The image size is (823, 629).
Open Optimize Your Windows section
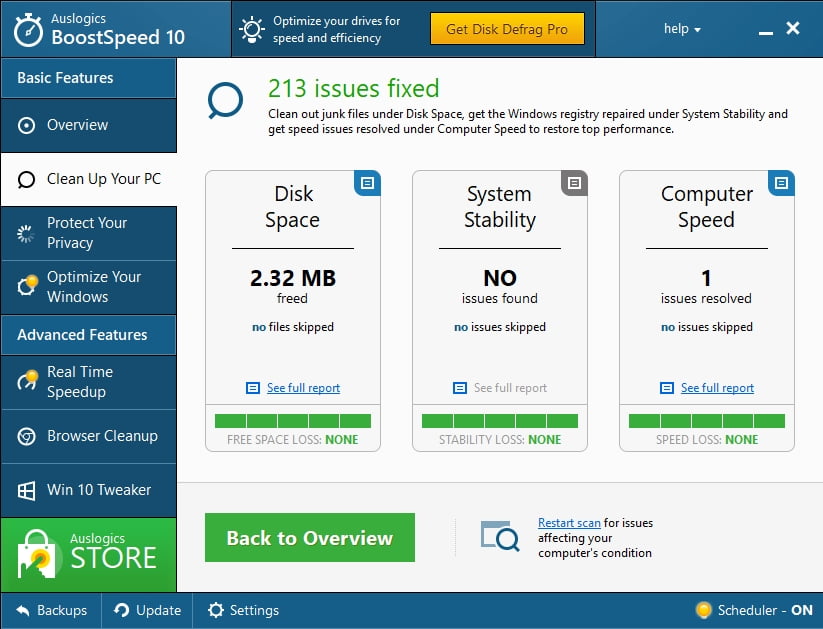click(89, 287)
